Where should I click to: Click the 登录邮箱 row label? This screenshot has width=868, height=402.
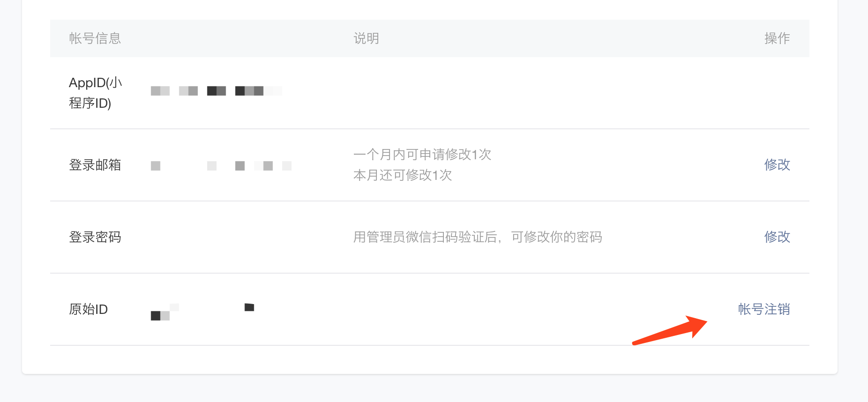[x=95, y=165]
